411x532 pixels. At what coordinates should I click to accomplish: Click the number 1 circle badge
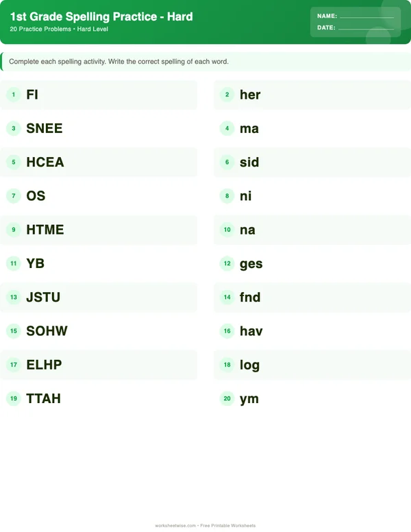pos(13,95)
